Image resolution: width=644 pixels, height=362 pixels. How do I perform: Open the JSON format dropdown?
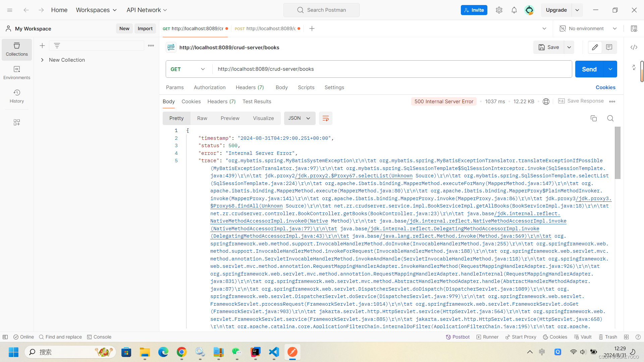[x=299, y=118]
